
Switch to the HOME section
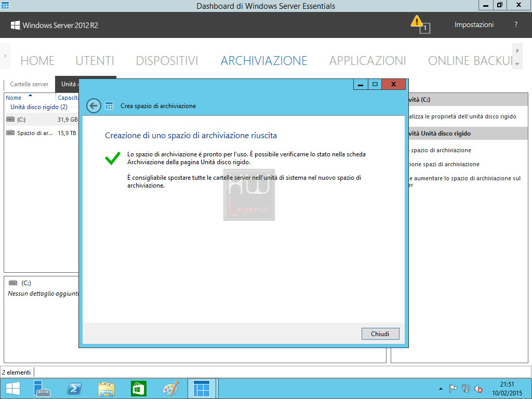point(37,60)
